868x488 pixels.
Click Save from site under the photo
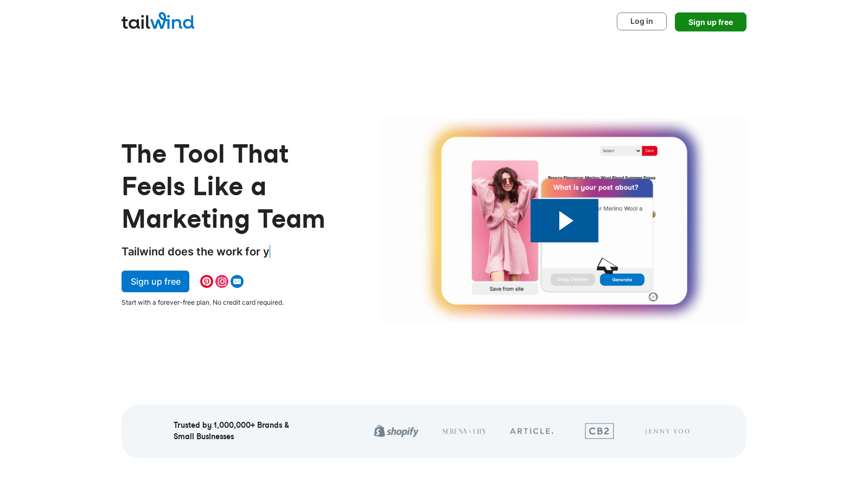(505, 289)
